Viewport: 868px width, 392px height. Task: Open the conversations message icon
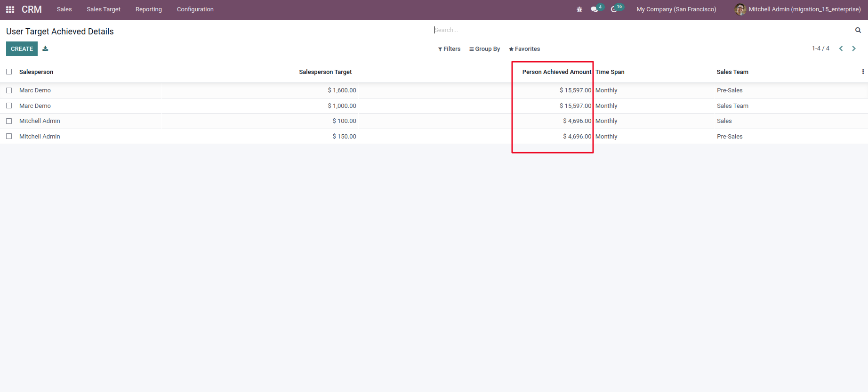pyautogui.click(x=595, y=9)
